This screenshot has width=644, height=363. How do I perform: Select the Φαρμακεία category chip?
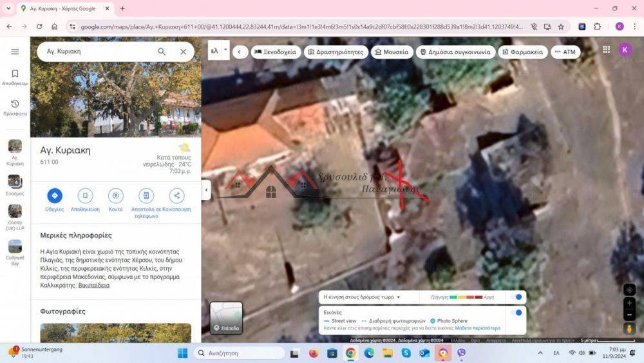coord(522,52)
